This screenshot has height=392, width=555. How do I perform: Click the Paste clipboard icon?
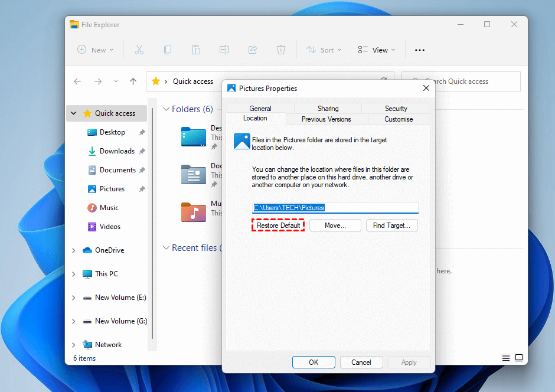pos(196,50)
